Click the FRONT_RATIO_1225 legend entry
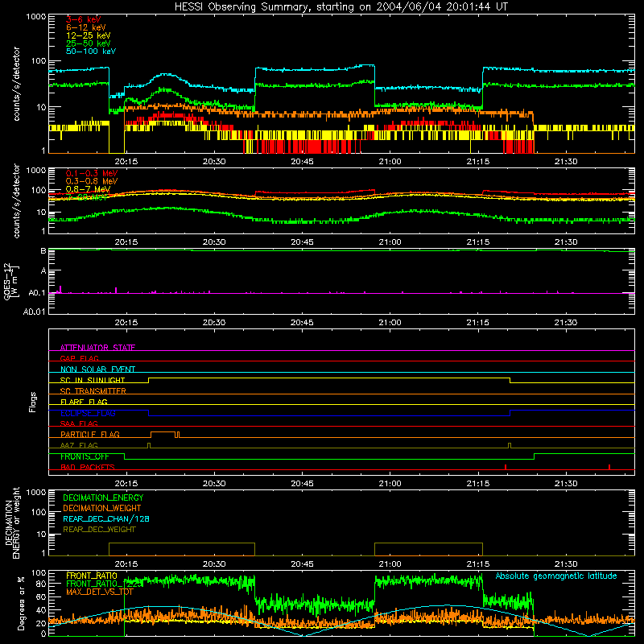Image resolution: width=644 pixels, height=644 pixels. click(105, 584)
